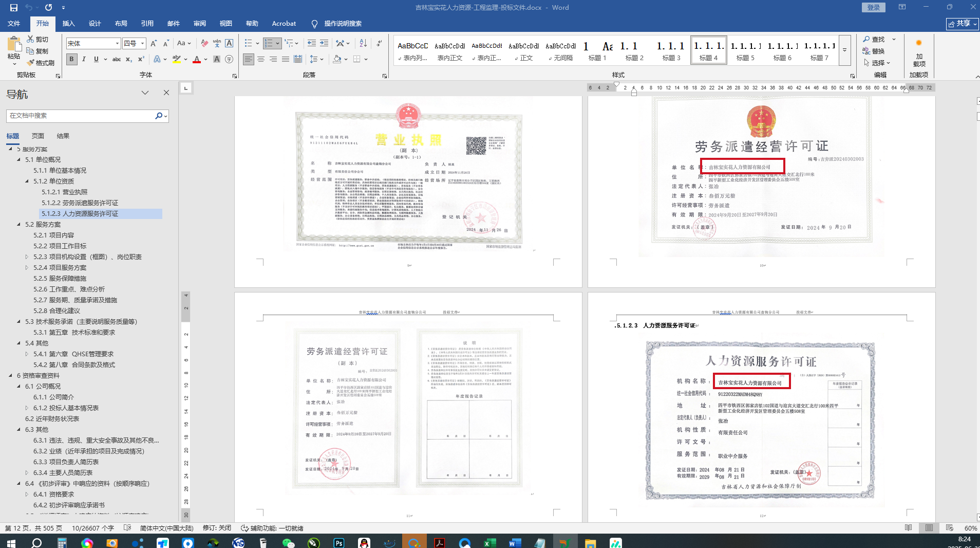The width and height of the screenshot is (980, 548).
Task: Switch to Web Layout view icon
Action: click(949, 528)
